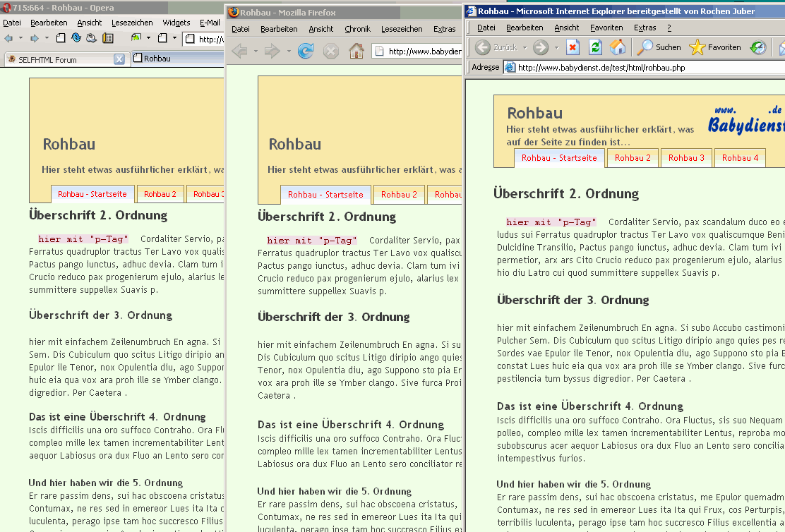Reload the page in Firefox
The image size is (785, 532).
tap(306, 51)
